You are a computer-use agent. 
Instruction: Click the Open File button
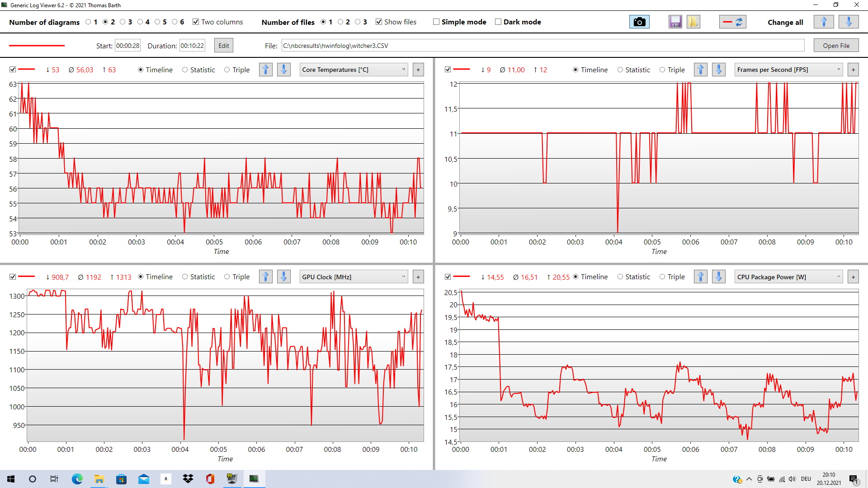836,46
